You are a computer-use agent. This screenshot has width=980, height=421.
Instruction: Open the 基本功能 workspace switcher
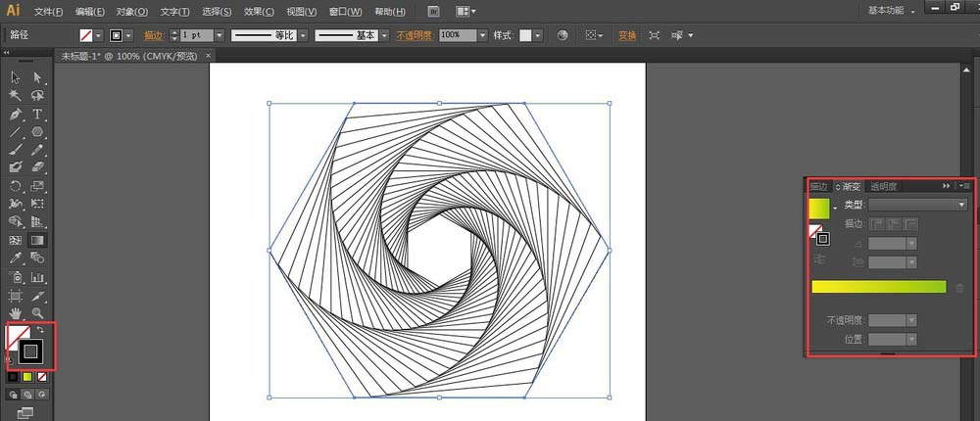(891, 11)
